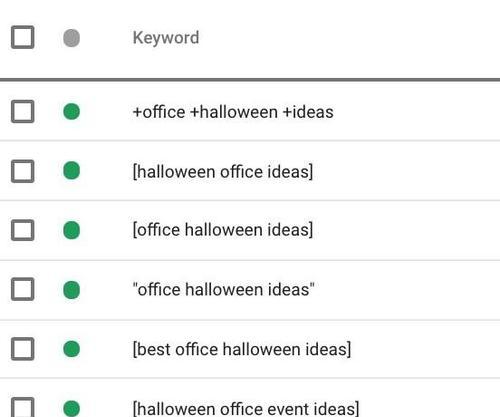Open keyword [best office halloween ideas]
The height and width of the screenshot is (417, 500).
(242, 349)
